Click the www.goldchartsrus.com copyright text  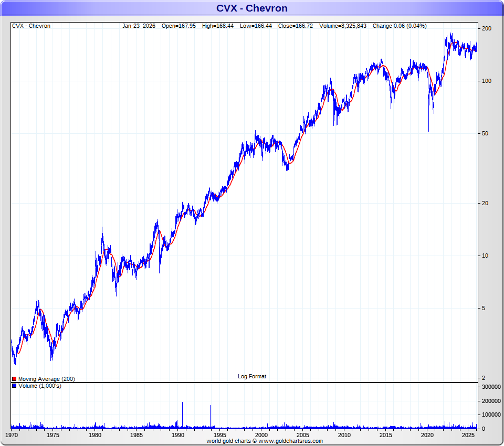tap(265, 441)
